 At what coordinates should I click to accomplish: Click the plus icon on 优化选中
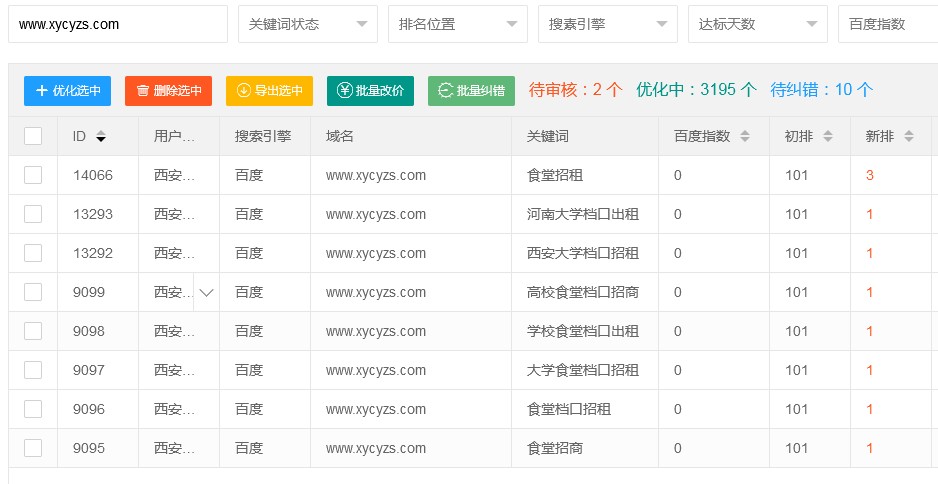click(x=41, y=91)
